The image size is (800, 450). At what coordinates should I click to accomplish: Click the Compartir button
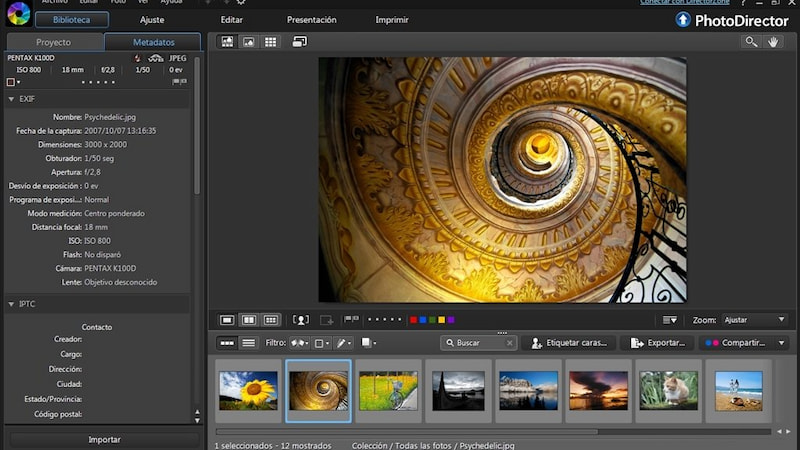[x=737, y=343]
